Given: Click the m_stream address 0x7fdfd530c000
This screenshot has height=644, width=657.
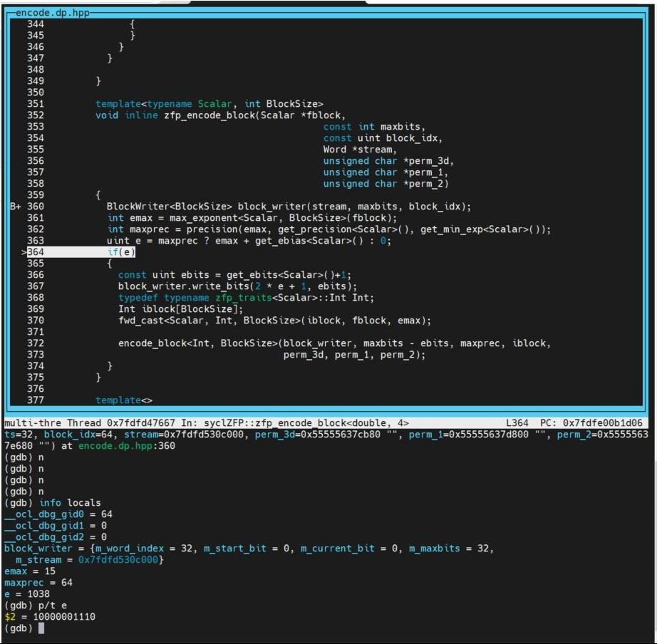Looking at the screenshot, I should 119,560.
